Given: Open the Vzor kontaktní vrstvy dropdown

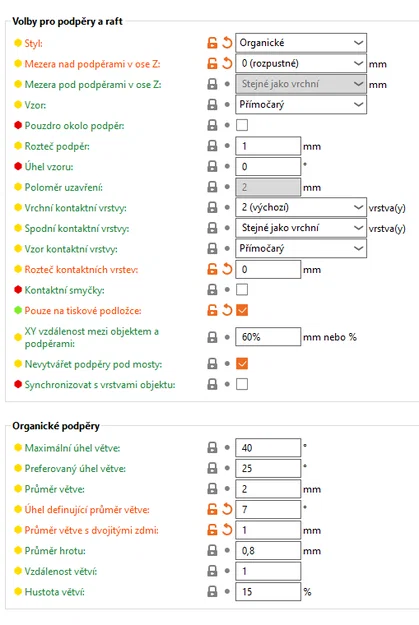Looking at the screenshot, I should [x=301, y=248].
